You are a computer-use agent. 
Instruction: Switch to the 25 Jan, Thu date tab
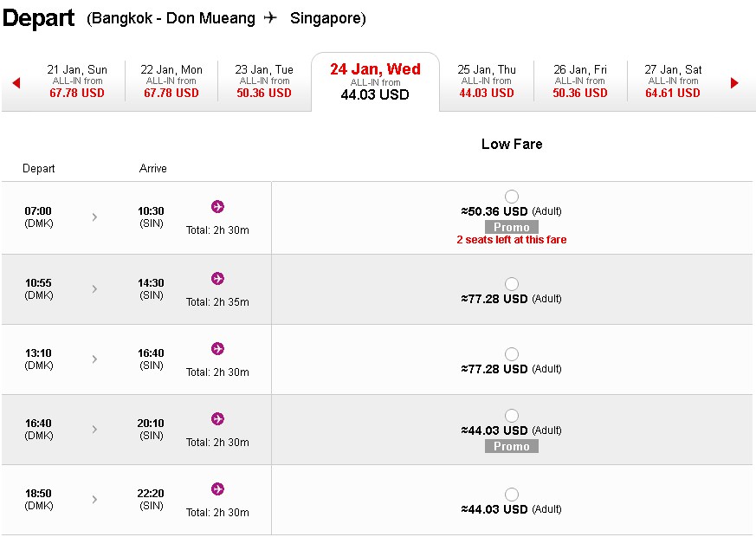click(487, 81)
